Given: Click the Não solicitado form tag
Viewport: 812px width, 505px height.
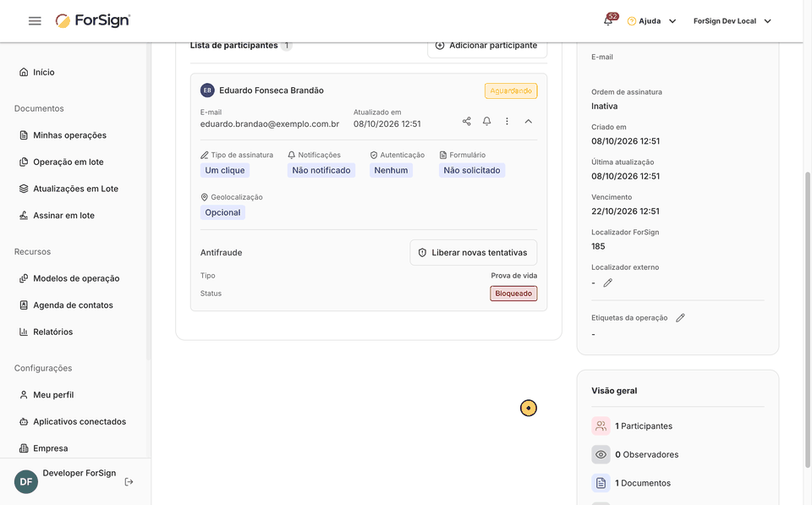Looking at the screenshot, I should pyautogui.click(x=472, y=170).
